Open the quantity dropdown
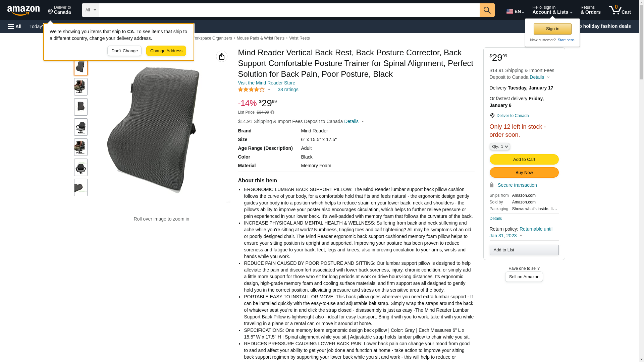The image size is (644, 362). [x=500, y=146]
